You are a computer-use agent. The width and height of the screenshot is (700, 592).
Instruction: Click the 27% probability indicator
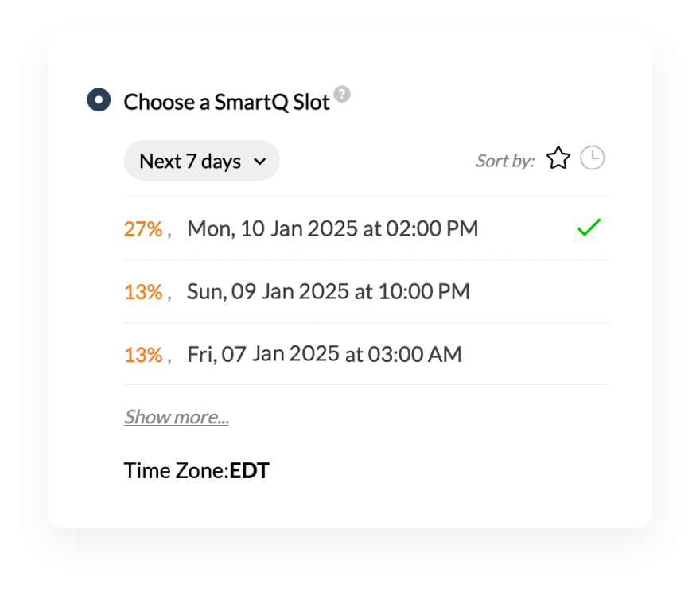click(x=143, y=229)
